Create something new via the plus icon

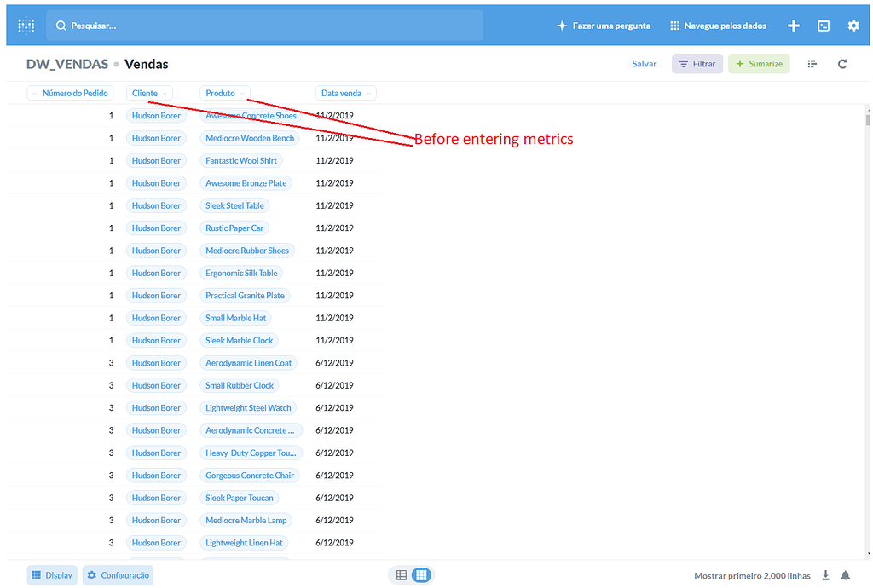tap(793, 26)
